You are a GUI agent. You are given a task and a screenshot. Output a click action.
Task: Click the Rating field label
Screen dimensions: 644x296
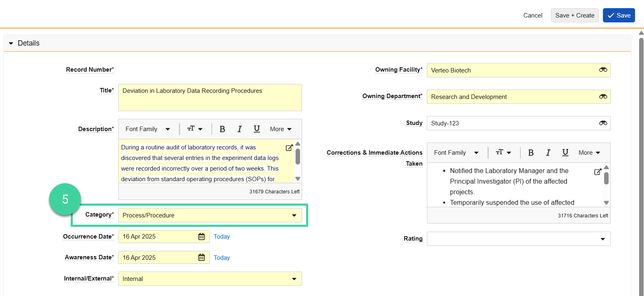[413, 239]
